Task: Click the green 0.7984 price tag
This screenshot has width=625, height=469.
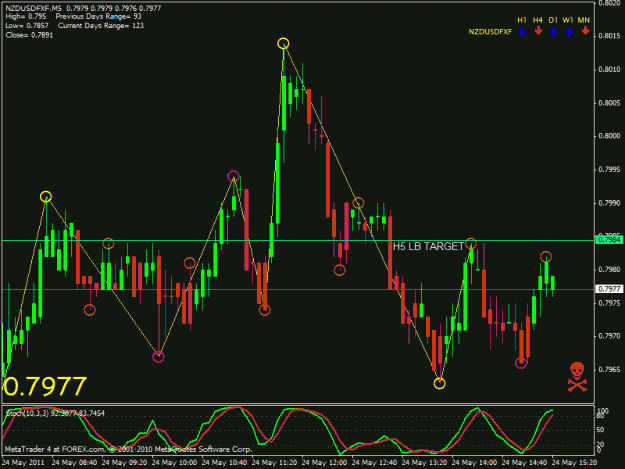Action: (x=608, y=239)
